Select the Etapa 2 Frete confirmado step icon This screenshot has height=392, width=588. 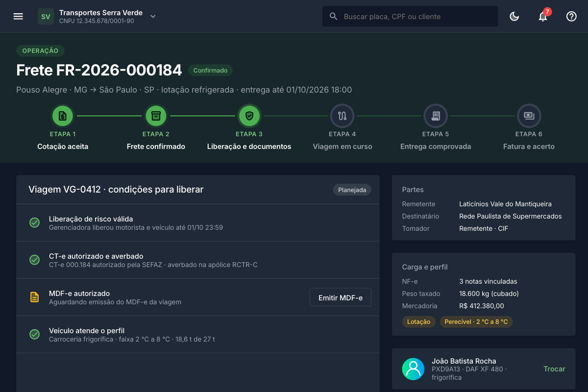pyautogui.click(x=156, y=116)
